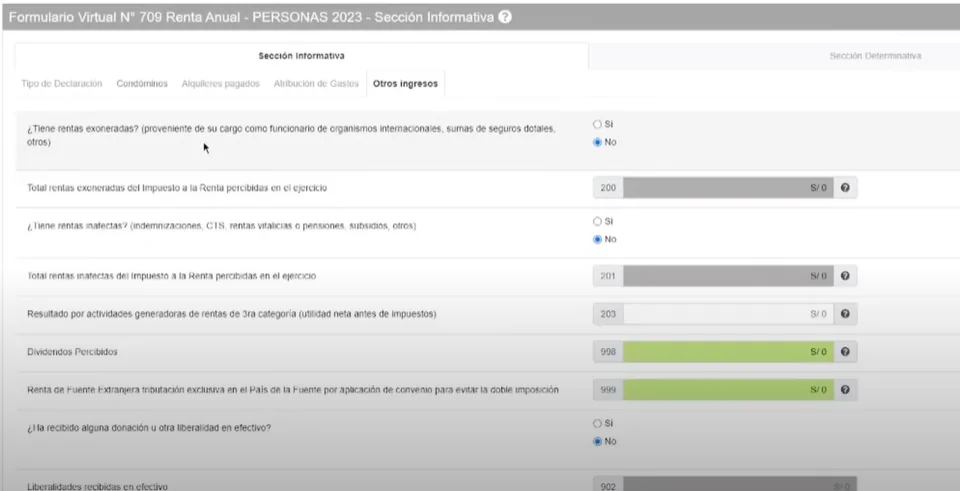
Task: Click help icon for field 999
Action: click(846, 389)
